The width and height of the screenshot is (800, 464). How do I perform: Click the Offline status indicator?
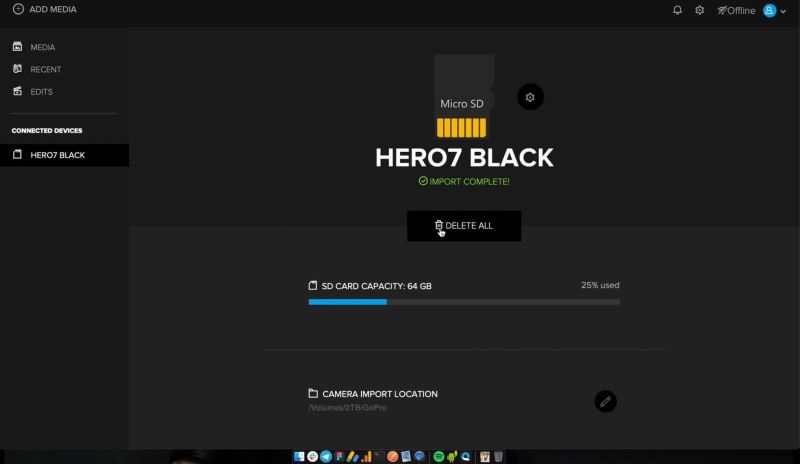click(x=736, y=10)
